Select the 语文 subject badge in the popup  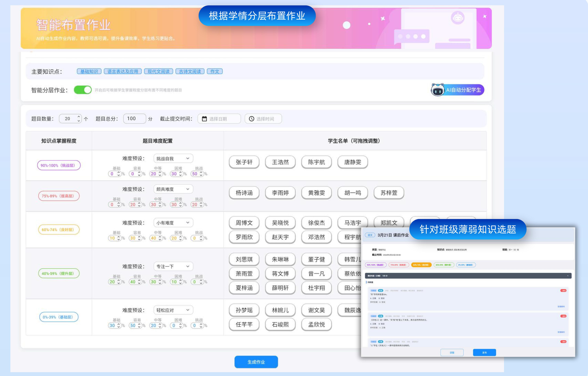[370, 235]
